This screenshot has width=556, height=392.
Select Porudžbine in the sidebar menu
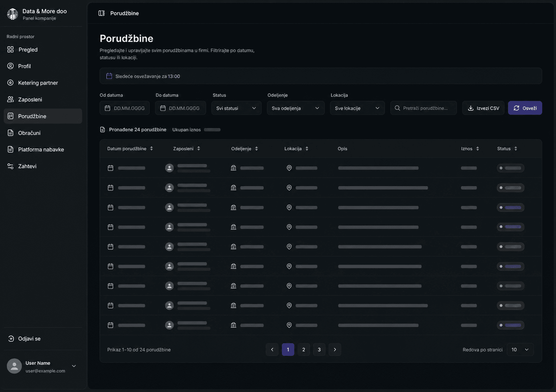[x=43, y=116]
